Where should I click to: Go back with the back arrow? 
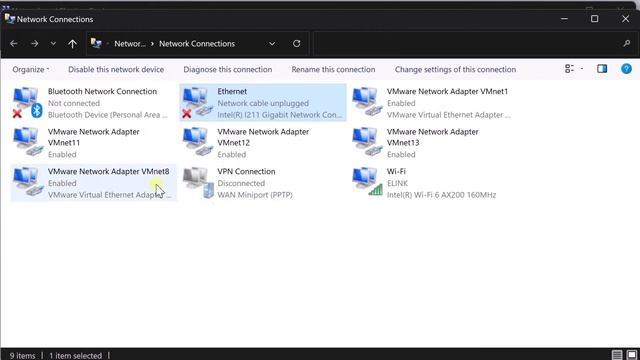[x=13, y=43]
